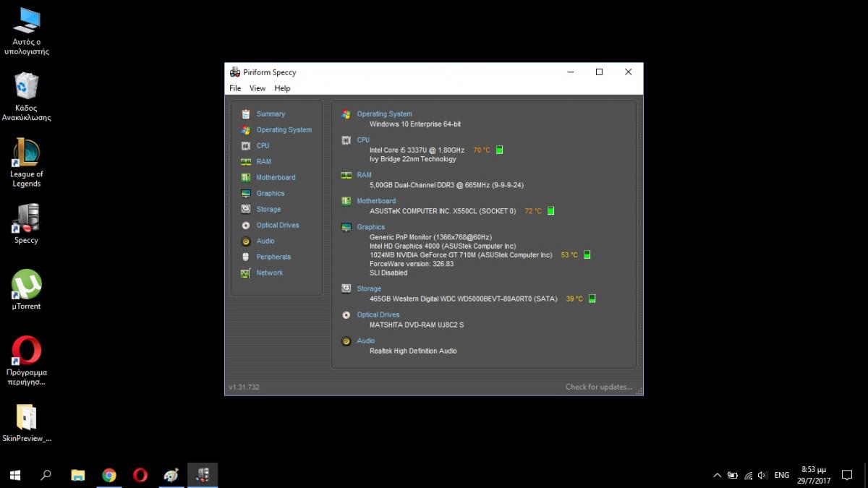Click the Peripherals mouse icon in sidebar
The width and height of the screenshot is (868, 488).
click(x=246, y=257)
